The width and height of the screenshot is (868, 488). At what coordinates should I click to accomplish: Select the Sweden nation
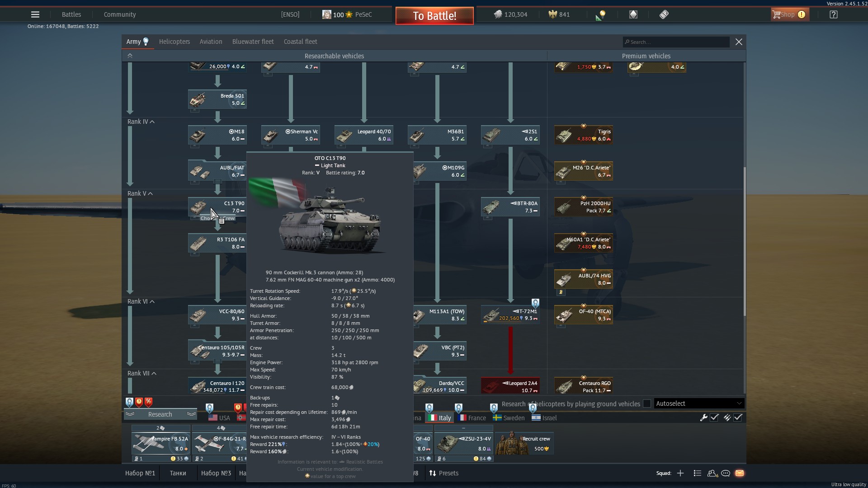509,418
